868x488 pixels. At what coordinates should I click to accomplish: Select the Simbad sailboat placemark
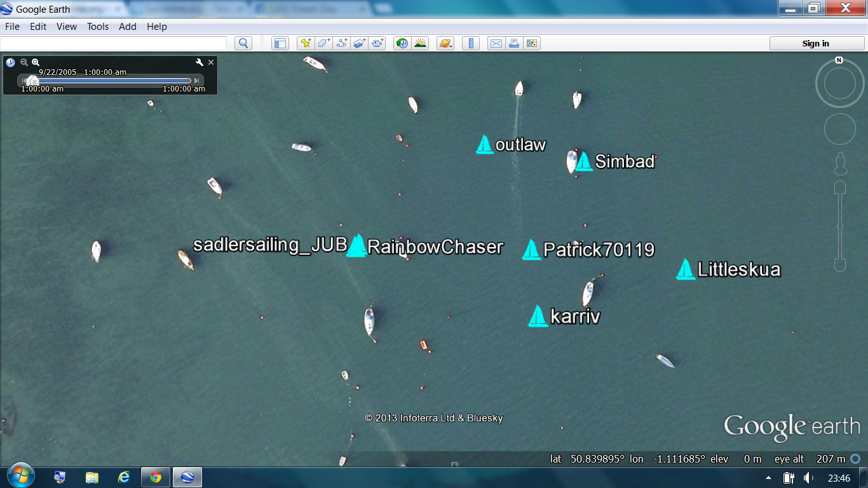point(584,161)
